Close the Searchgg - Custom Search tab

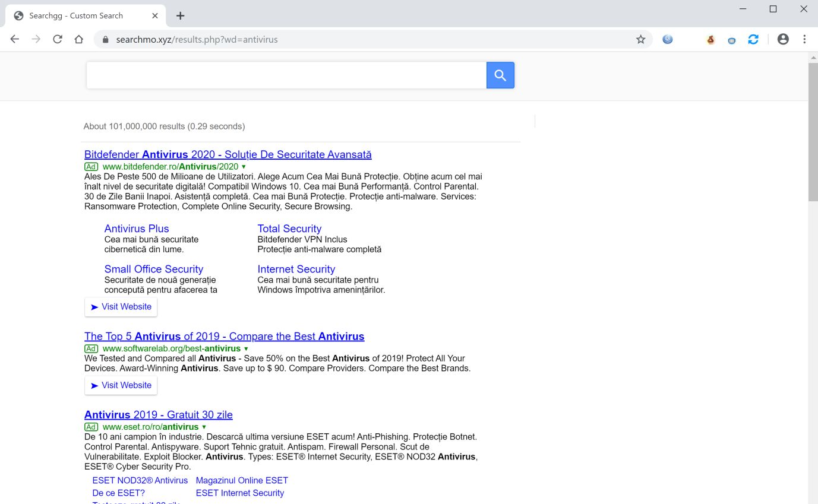[155, 16]
